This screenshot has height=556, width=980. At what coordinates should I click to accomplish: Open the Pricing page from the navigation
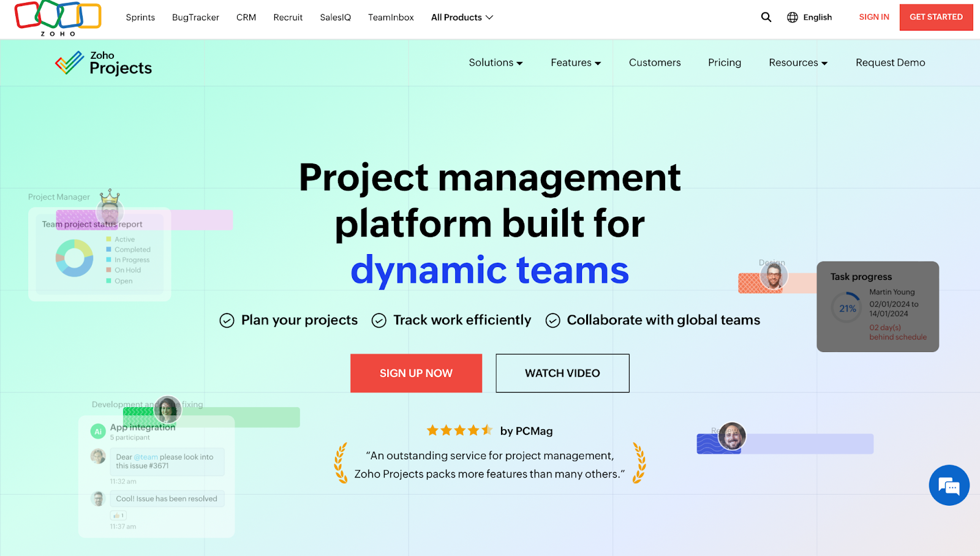tap(724, 62)
